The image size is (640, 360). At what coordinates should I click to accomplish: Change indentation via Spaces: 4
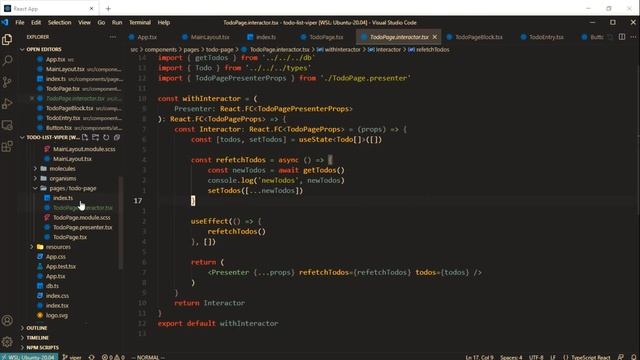[x=511, y=357]
